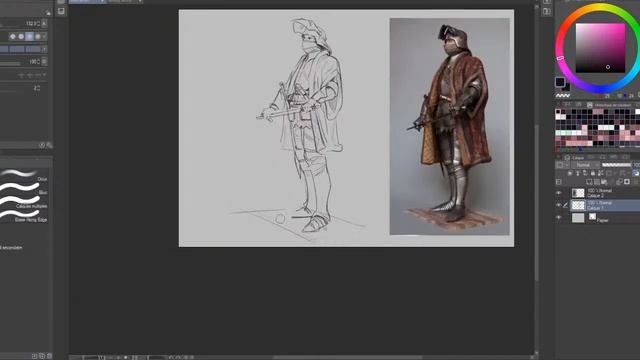Click the lock icon atop tool property panel

(48, 13)
